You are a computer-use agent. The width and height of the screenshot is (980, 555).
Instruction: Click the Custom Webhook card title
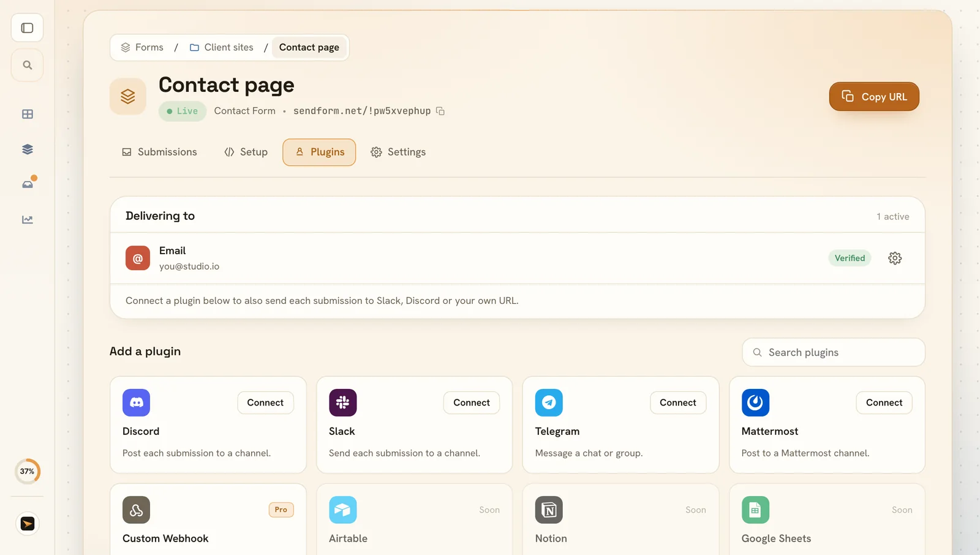165,538
